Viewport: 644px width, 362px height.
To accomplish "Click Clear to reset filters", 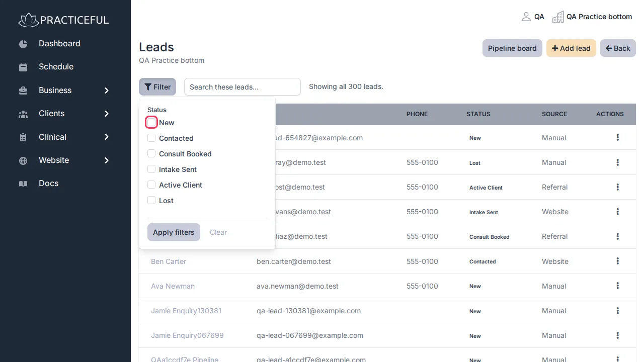I will [x=218, y=232].
